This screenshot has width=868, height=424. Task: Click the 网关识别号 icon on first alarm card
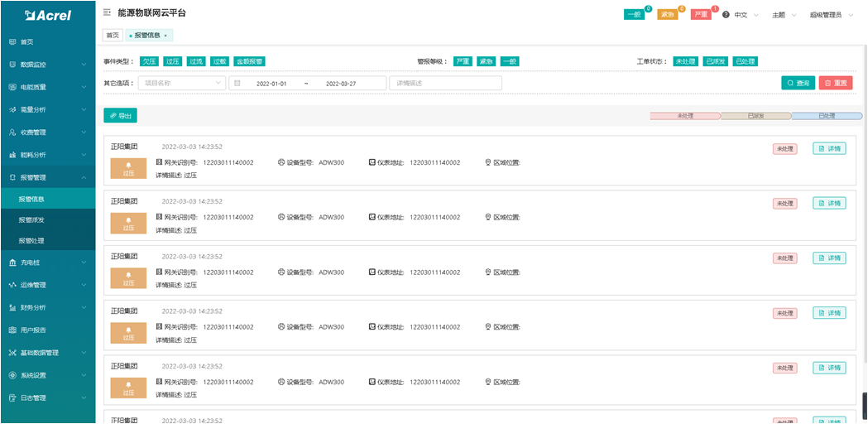pyautogui.click(x=159, y=162)
